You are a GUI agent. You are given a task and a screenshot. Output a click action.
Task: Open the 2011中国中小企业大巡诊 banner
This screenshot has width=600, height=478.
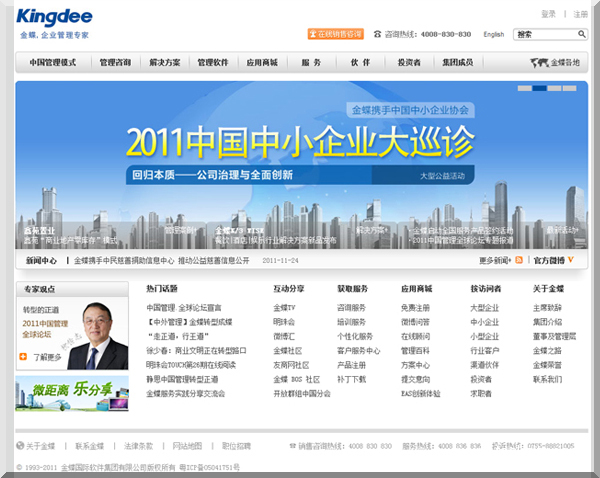point(300,142)
